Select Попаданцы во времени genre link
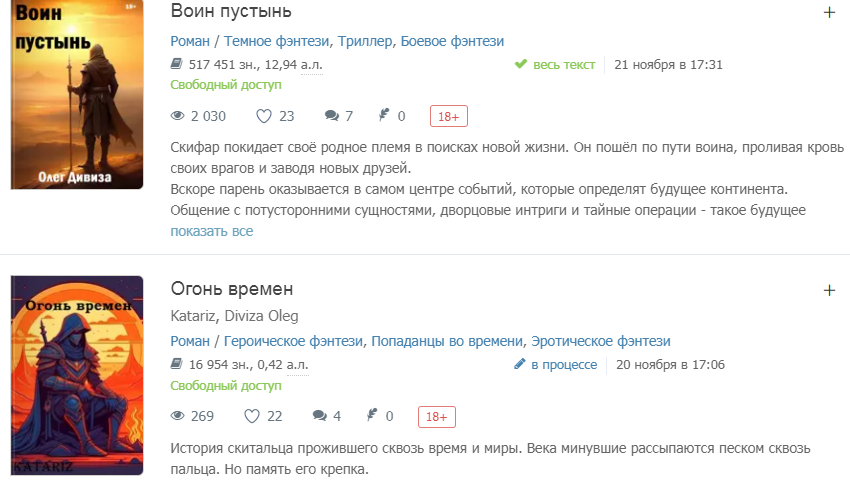 tap(447, 341)
